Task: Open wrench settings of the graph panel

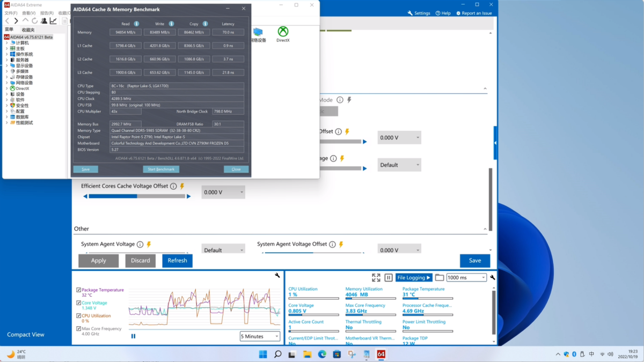Action: (x=277, y=275)
